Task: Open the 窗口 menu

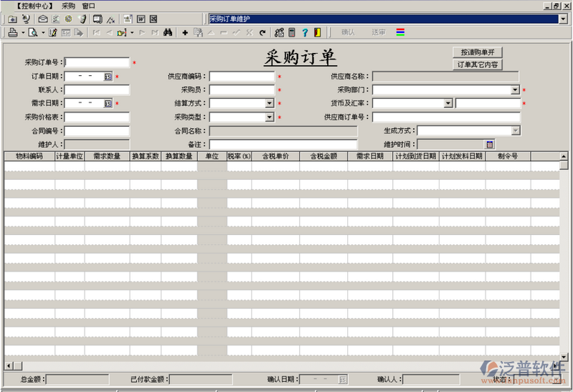Action: click(88, 6)
